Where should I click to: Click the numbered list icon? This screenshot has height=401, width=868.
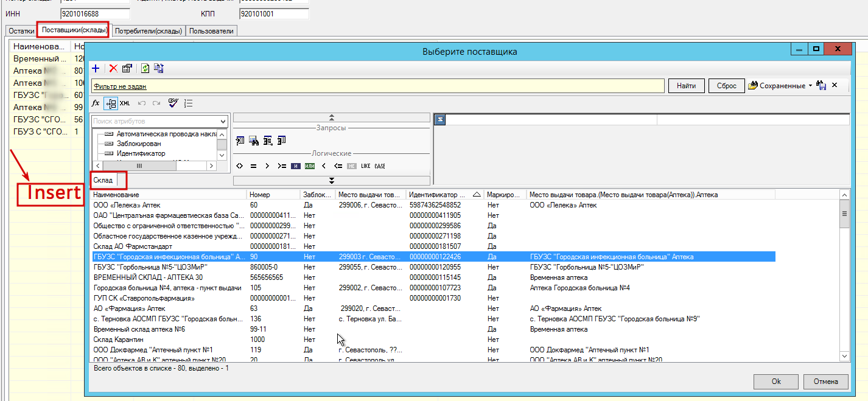(189, 103)
